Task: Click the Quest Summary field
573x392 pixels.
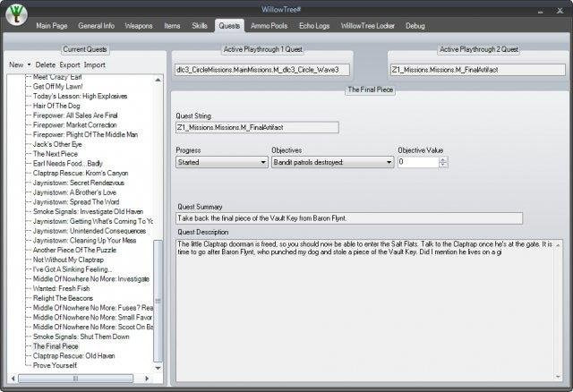Action: point(349,218)
